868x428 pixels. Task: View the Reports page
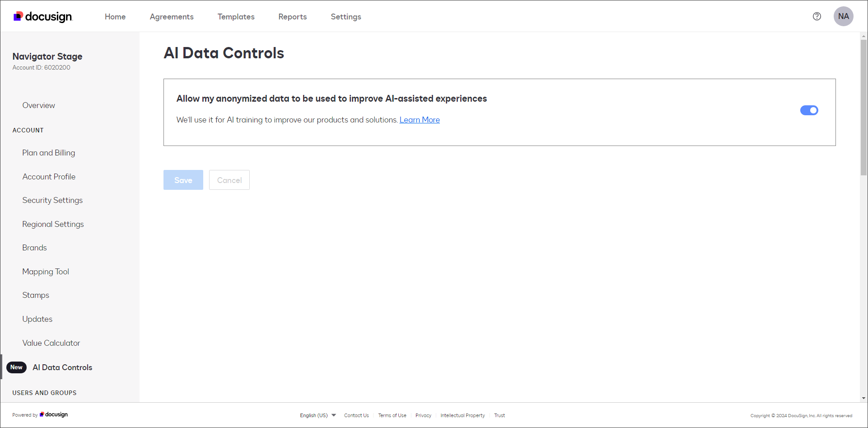point(292,16)
